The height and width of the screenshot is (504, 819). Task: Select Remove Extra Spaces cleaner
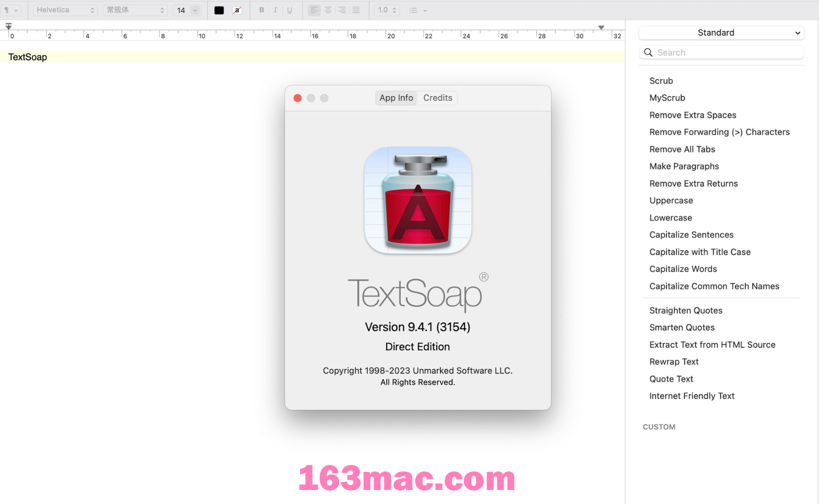[693, 115]
